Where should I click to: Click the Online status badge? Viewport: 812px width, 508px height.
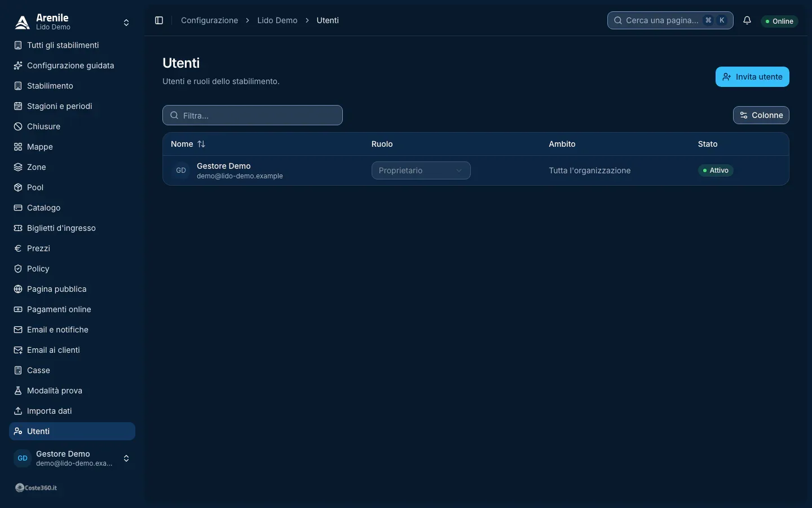tap(779, 21)
